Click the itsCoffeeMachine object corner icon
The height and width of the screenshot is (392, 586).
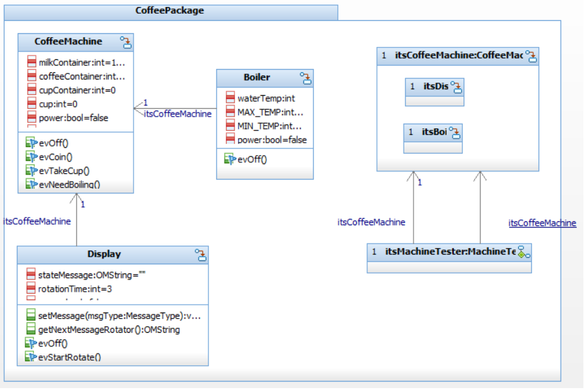coord(531,56)
